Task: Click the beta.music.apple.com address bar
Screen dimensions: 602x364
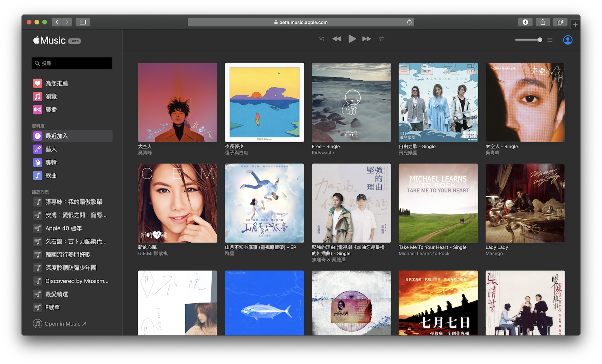Action: pos(301,22)
